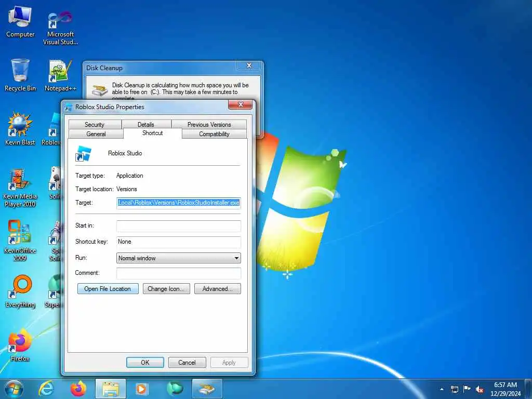Click the Target path field
532x399 pixels.
pyautogui.click(x=179, y=203)
